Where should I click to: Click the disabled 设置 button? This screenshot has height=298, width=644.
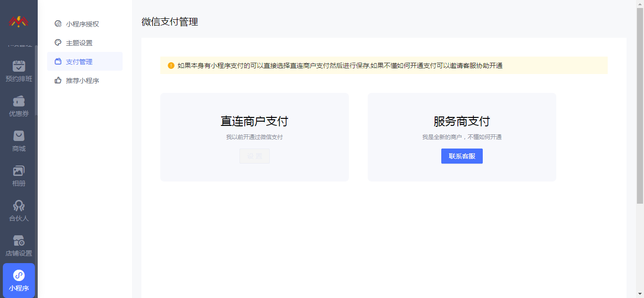255,156
